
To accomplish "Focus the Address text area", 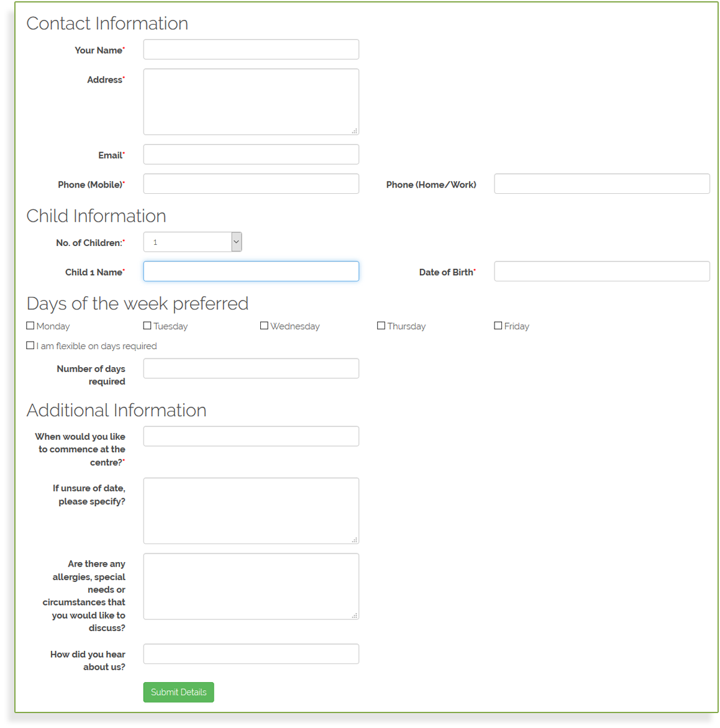I will (251, 102).
